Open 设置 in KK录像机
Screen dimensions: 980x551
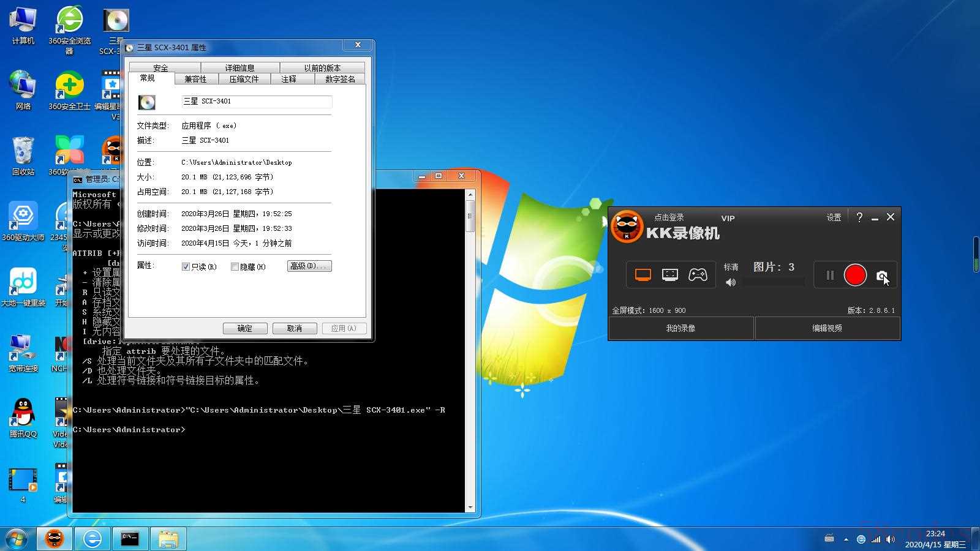[834, 217]
